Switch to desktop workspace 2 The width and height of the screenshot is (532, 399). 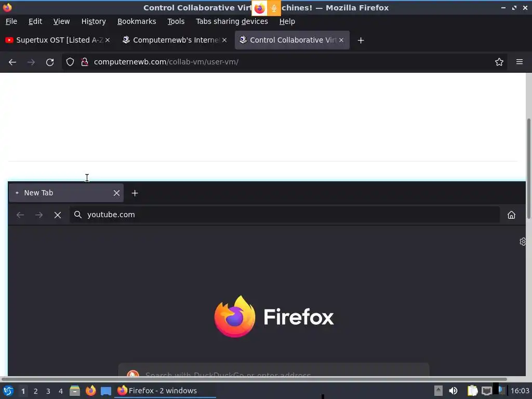(36, 391)
